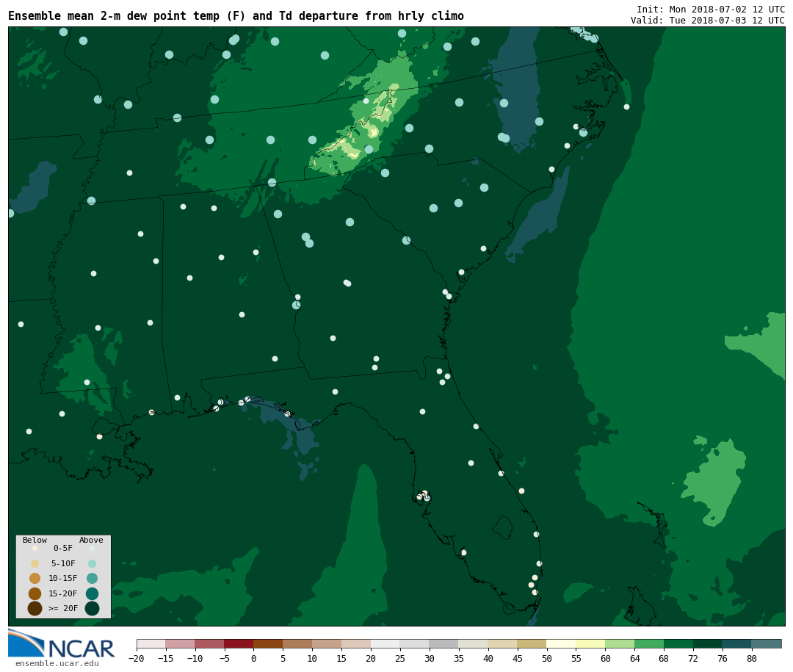Viewport: 793px width, 672px height.
Task: Click the brown colorbar segment between 0 and 5
Action: click(268, 643)
